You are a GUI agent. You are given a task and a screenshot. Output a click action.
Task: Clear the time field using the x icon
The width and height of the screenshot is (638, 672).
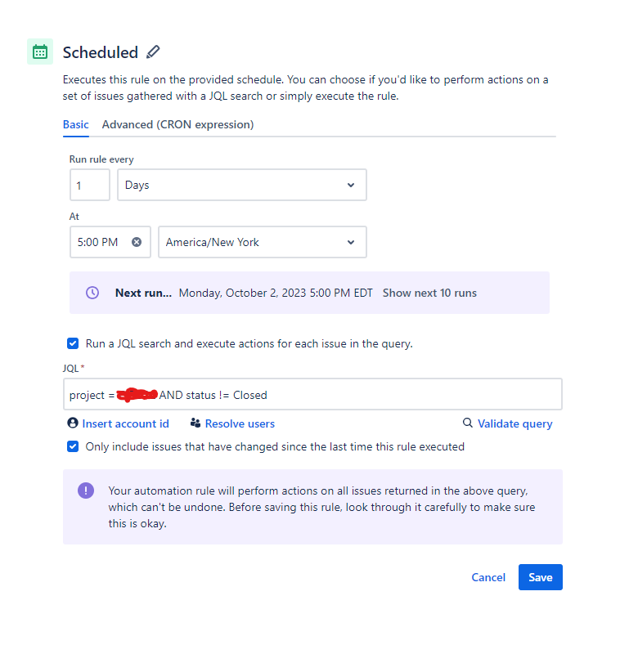coord(135,241)
